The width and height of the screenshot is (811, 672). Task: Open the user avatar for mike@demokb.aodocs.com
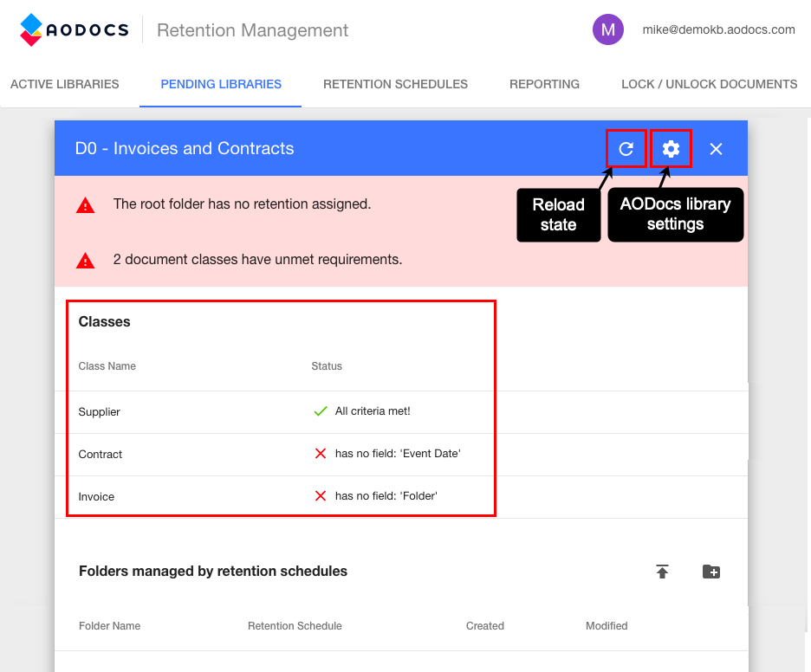(x=608, y=29)
